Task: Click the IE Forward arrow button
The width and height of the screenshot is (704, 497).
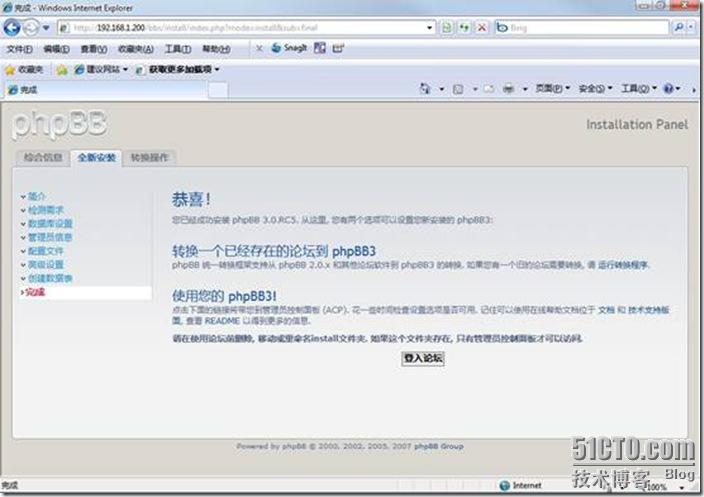Action: coord(31,28)
